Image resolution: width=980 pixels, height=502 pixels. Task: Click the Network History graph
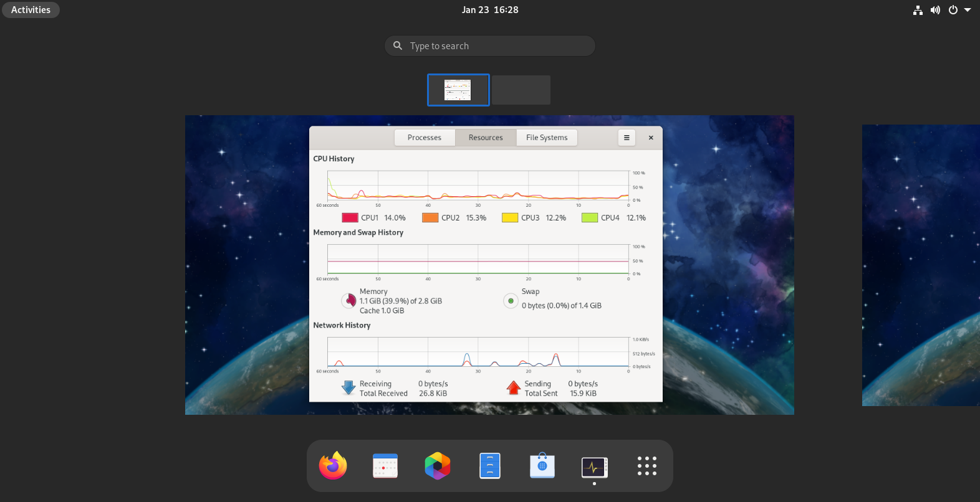point(478,352)
